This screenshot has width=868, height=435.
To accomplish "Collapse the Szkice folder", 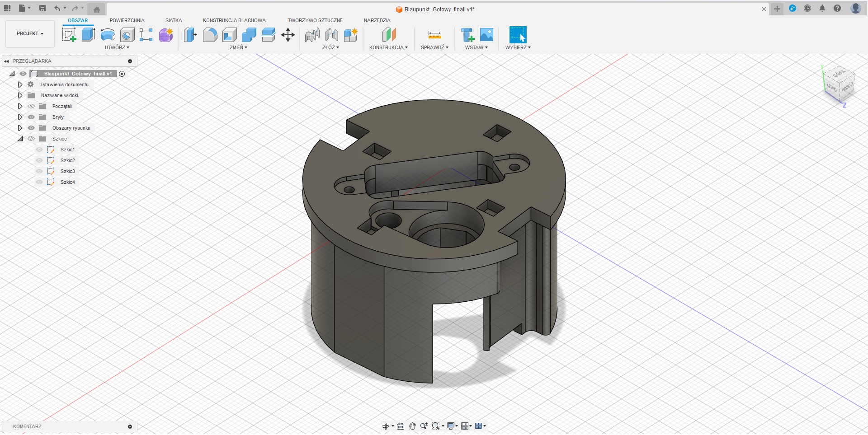I will (20, 139).
